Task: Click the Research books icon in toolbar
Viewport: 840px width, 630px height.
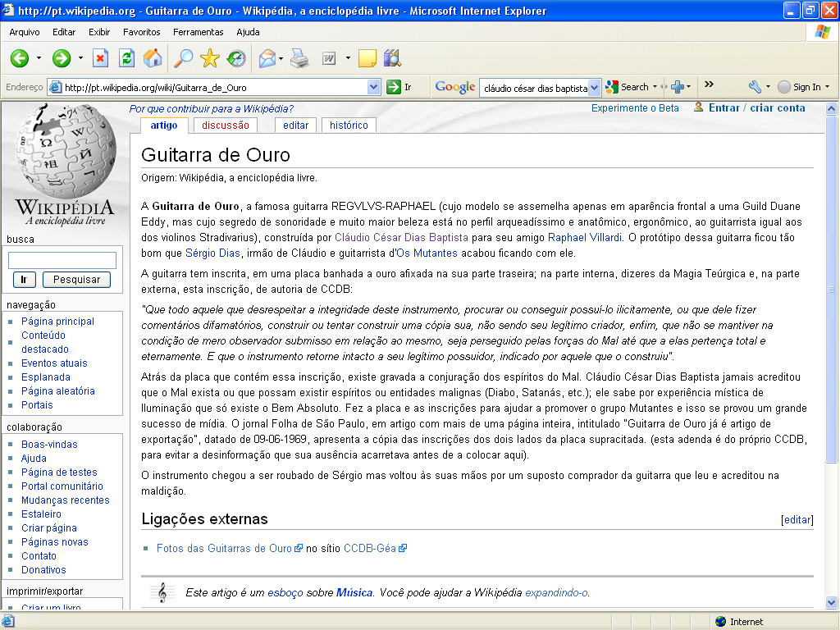Action: (392, 58)
